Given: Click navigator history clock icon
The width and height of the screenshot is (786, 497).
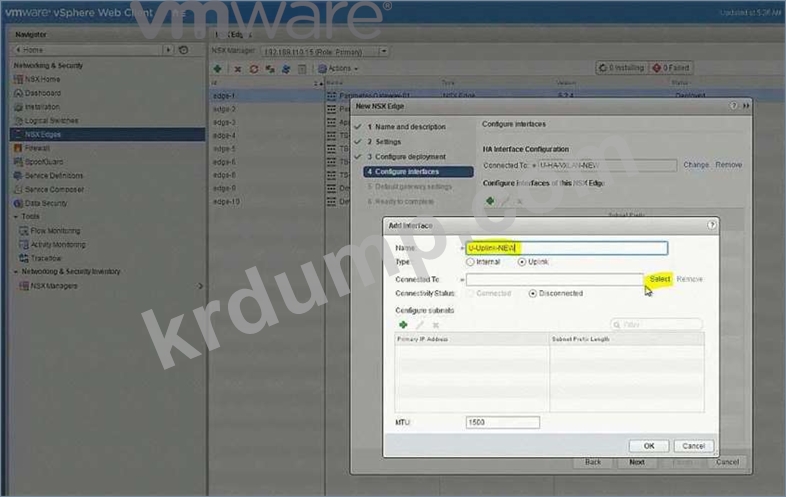Looking at the screenshot, I should coord(183,50).
